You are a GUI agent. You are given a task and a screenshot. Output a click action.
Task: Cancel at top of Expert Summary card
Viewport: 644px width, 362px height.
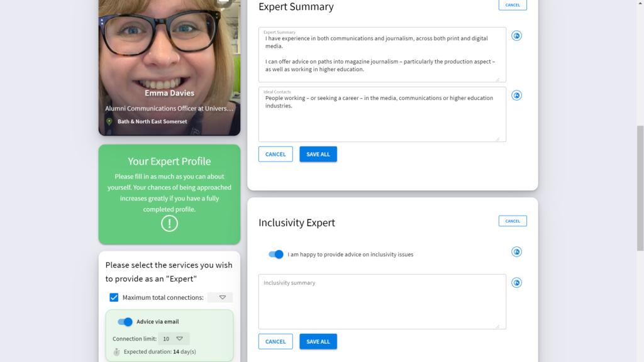point(513,5)
